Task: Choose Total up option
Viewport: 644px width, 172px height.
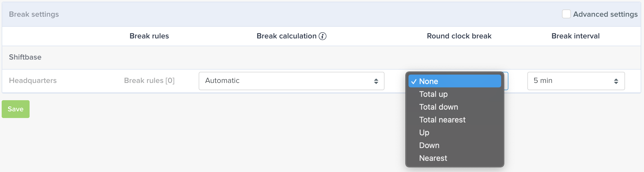Action: pos(455,94)
